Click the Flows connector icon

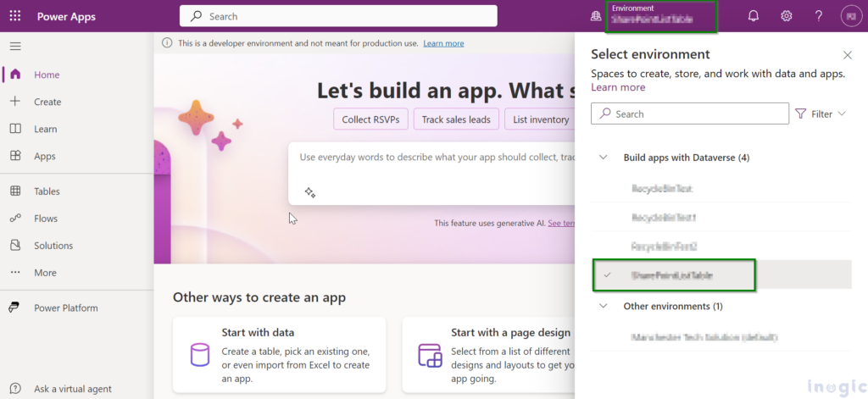click(15, 218)
